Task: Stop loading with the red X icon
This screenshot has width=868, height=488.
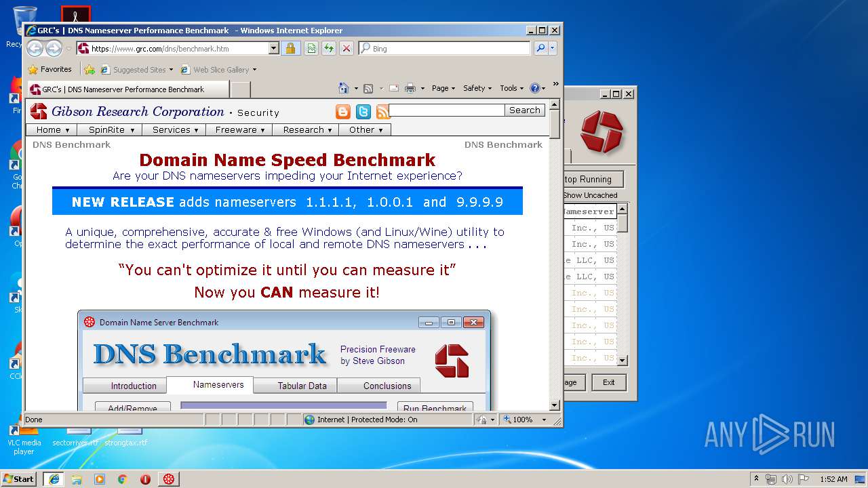Action: pos(346,48)
